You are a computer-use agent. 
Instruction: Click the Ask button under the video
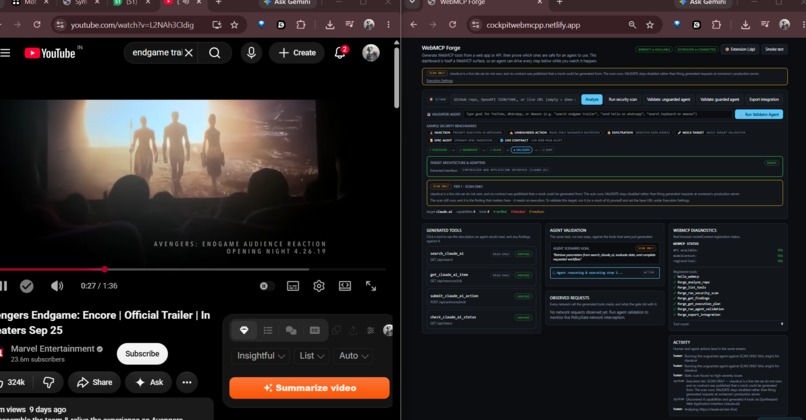click(x=149, y=382)
